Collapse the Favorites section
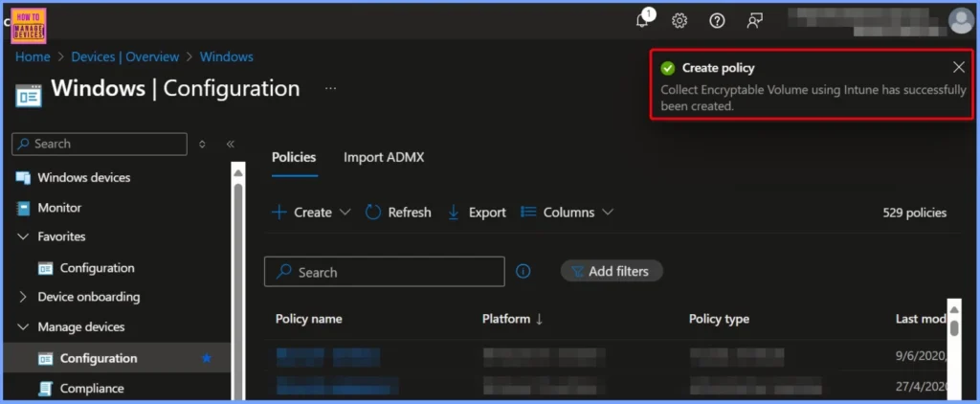Viewport: 980px width, 404px height. 23,236
